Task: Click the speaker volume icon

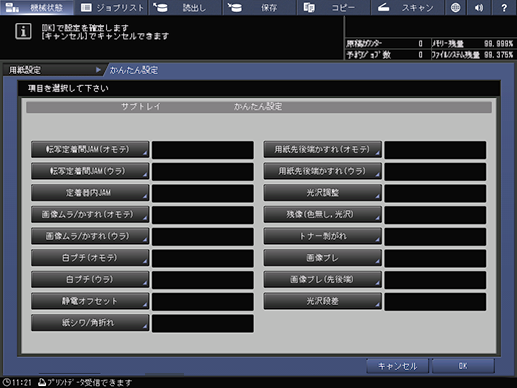Action: tap(479, 7)
